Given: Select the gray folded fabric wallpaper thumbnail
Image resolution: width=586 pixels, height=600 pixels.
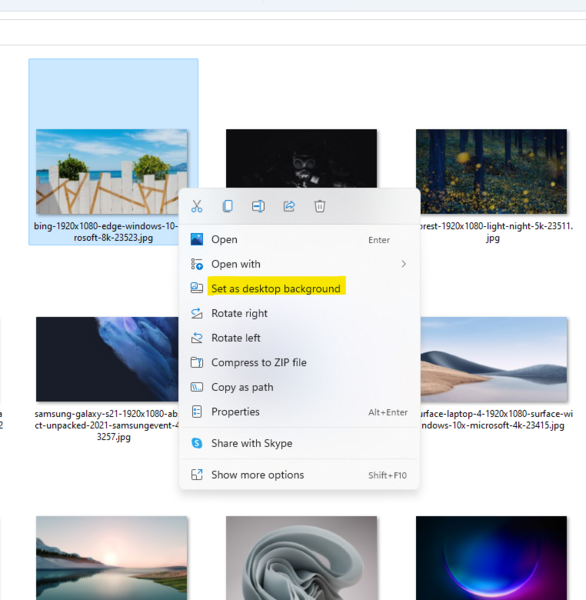Looking at the screenshot, I should pos(302,558).
